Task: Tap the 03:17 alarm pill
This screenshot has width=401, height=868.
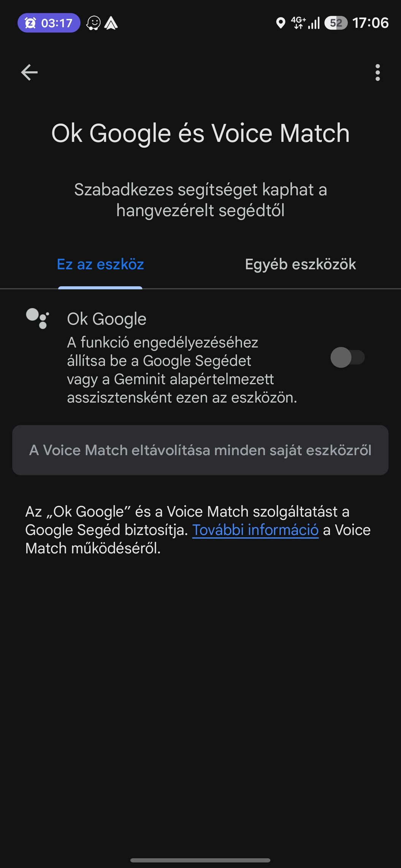Action: point(49,23)
